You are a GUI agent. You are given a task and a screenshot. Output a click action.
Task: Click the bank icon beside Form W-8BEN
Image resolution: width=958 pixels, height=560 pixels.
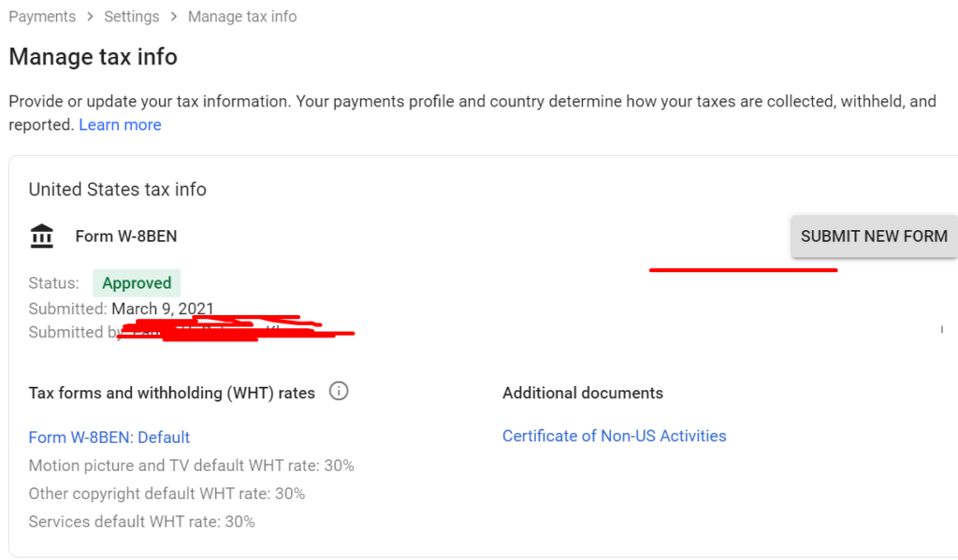42,237
